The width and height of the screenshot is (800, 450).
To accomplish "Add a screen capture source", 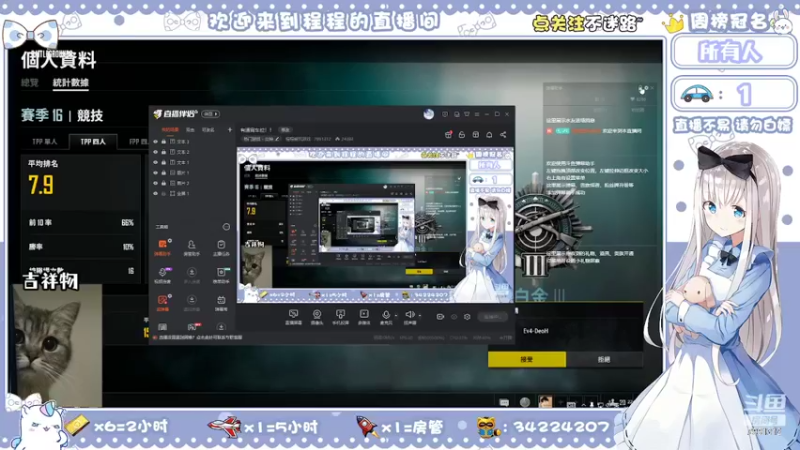I will coord(293,317).
